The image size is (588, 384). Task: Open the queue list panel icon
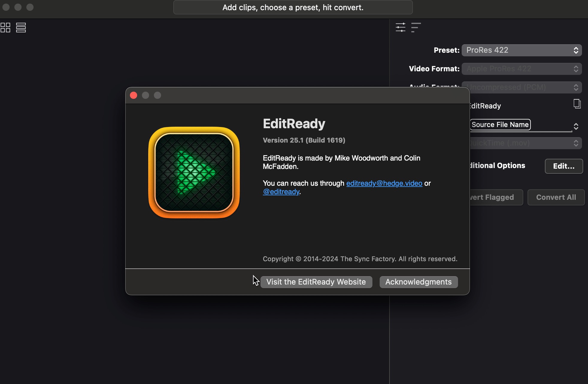416,27
